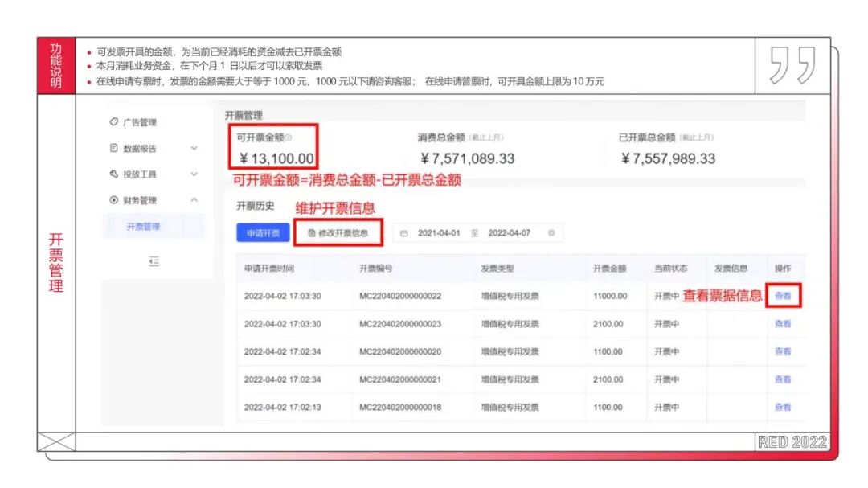
Task: Expand the 投放工具 chevron
Action: tap(194, 174)
